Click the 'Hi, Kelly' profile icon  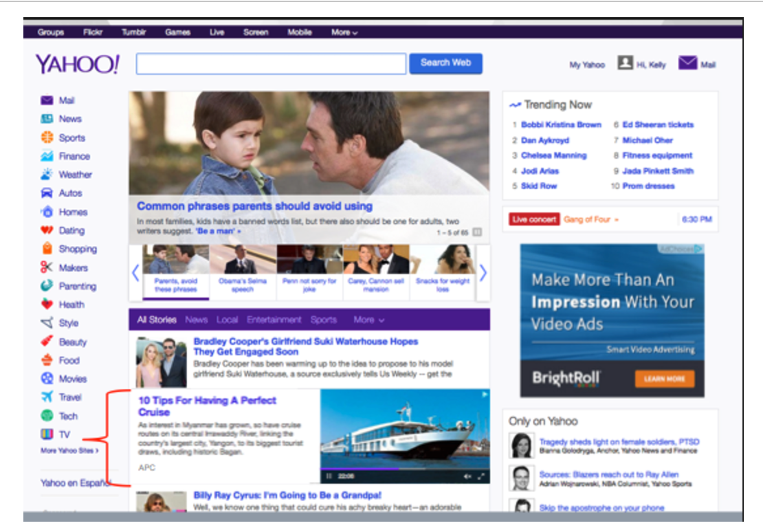coord(626,63)
